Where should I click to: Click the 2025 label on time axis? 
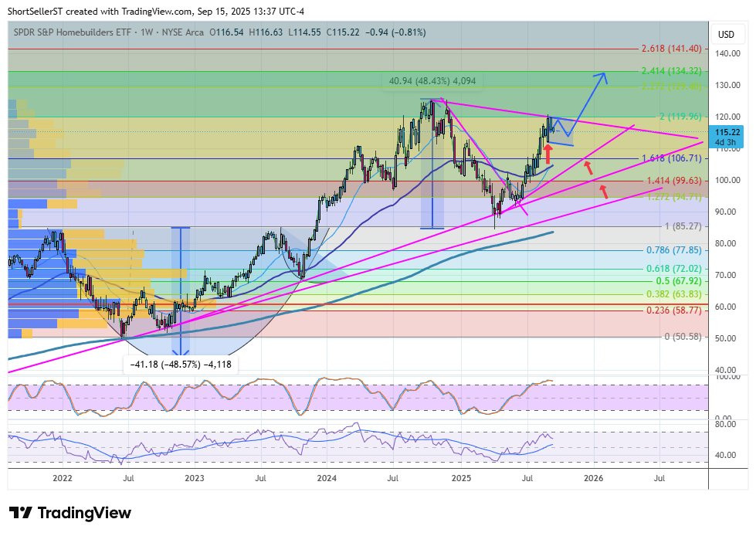pyautogui.click(x=462, y=478)
